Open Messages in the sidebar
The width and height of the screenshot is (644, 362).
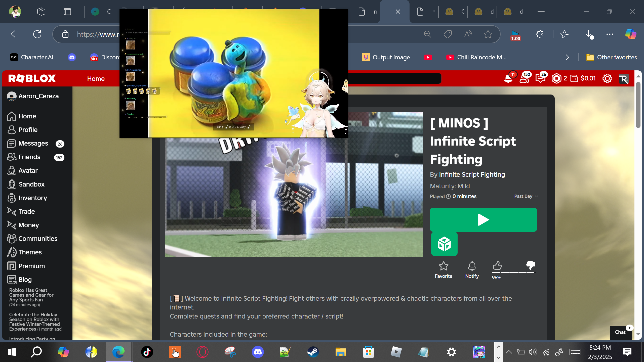coord(36,143)
